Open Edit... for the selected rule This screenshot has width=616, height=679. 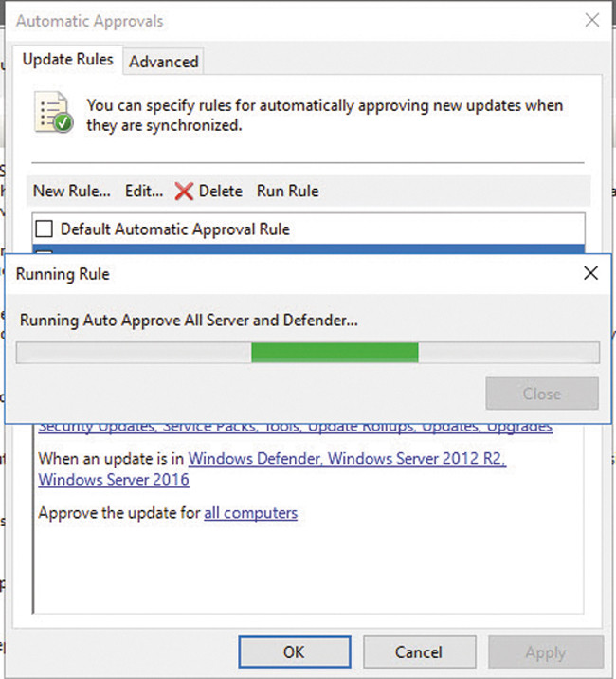144,191
